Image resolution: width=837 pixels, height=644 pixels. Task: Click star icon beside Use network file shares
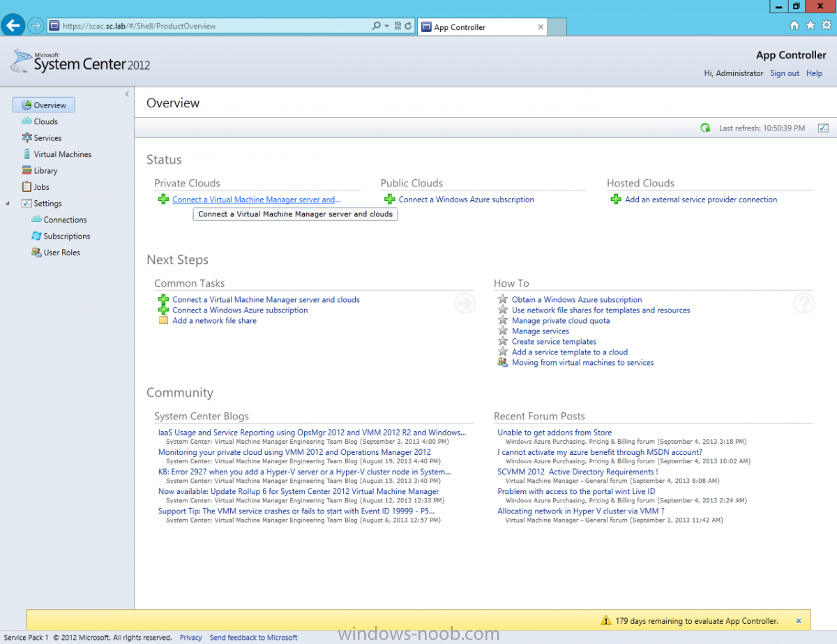(503, 310)
